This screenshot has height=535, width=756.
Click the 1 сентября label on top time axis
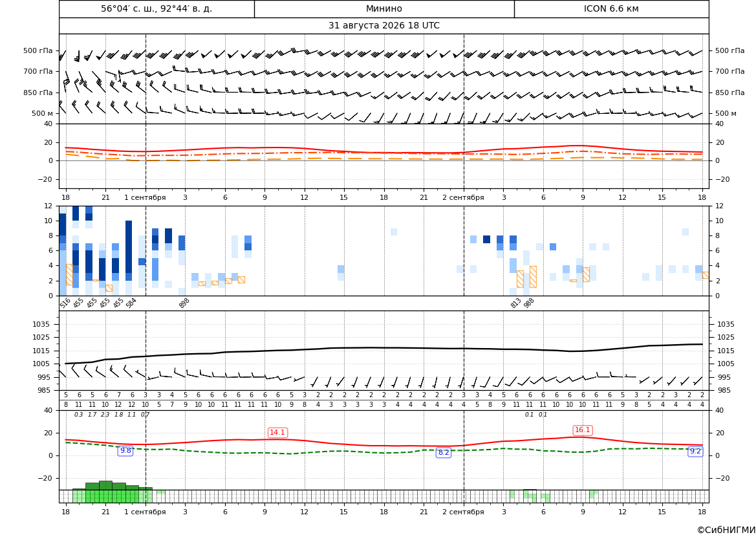click(x=145, y=197)
